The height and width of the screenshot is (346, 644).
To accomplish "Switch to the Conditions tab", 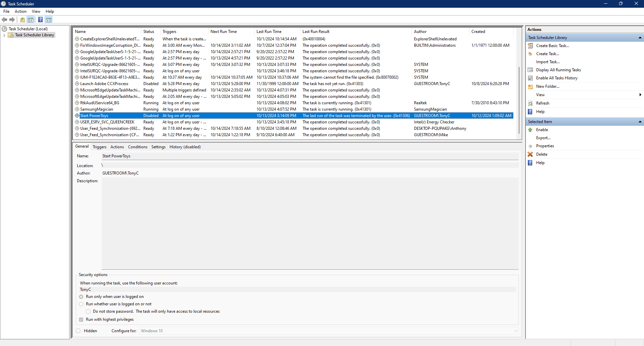I will click(x=138, y=147).
